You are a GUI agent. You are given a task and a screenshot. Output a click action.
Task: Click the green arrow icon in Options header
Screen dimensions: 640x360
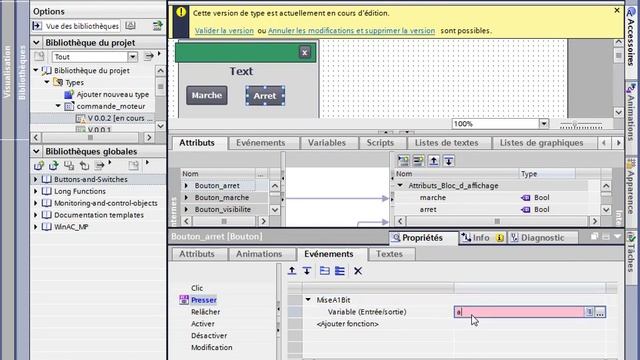157,26
